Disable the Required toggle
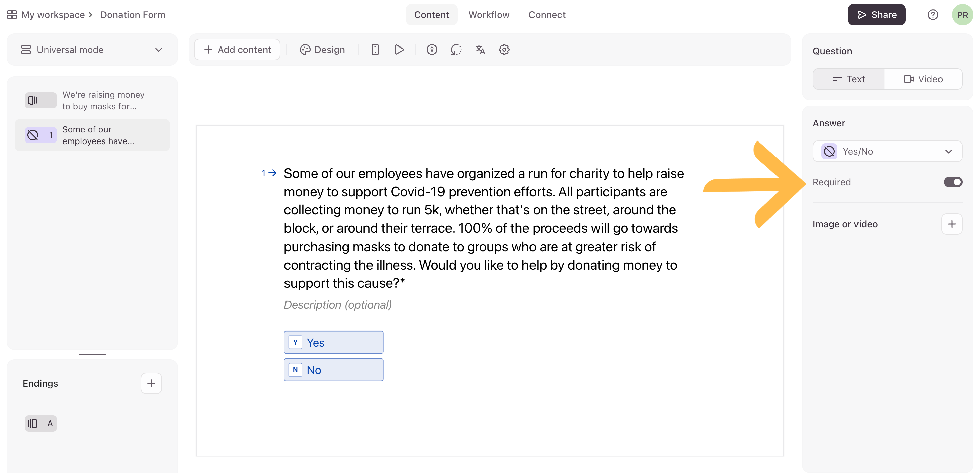 tap(953, 182)
